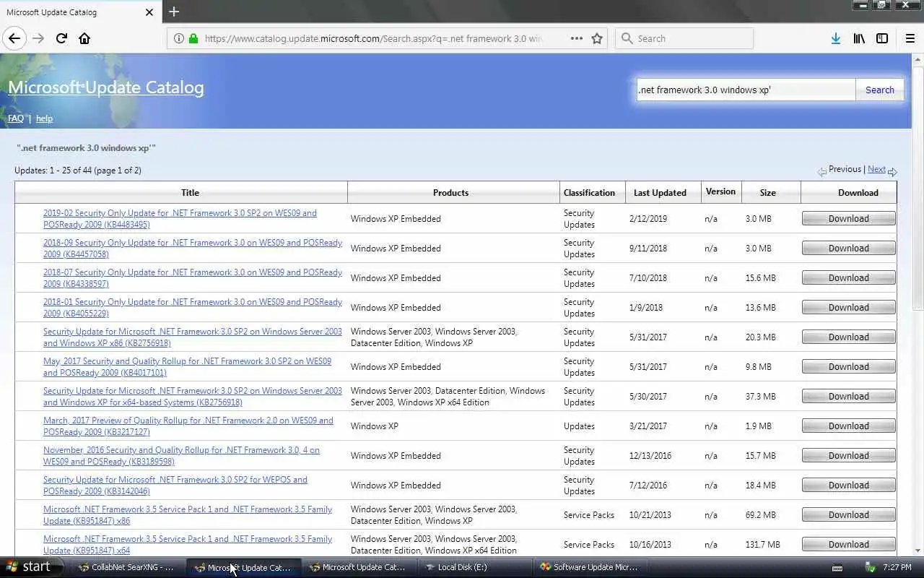Sort by Classification column header
Screen dimensions: 924x578
point(589,193)
